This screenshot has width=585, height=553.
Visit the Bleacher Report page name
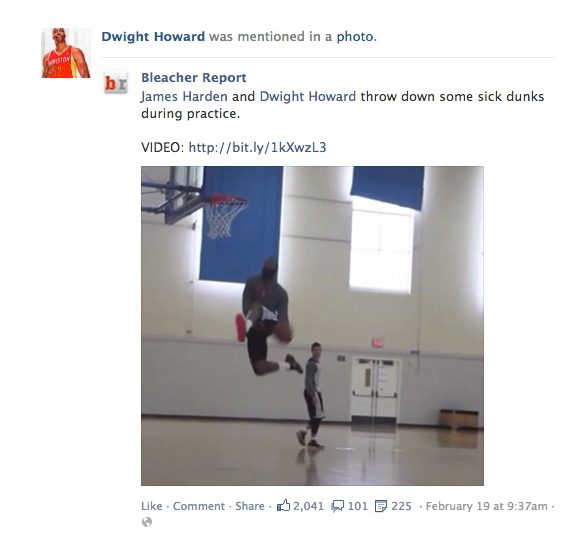point(194,78)
